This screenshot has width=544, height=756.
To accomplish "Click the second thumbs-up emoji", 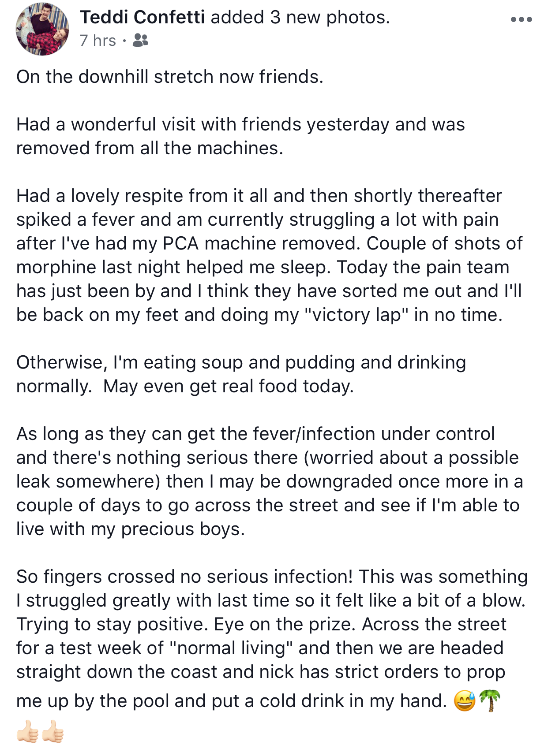I will click(53, 731).
